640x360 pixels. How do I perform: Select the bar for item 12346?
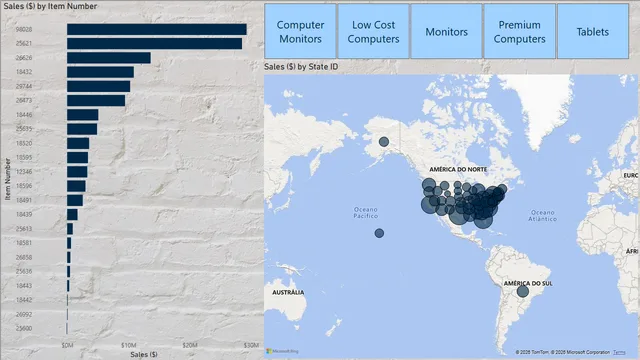(x=77, y=172)
